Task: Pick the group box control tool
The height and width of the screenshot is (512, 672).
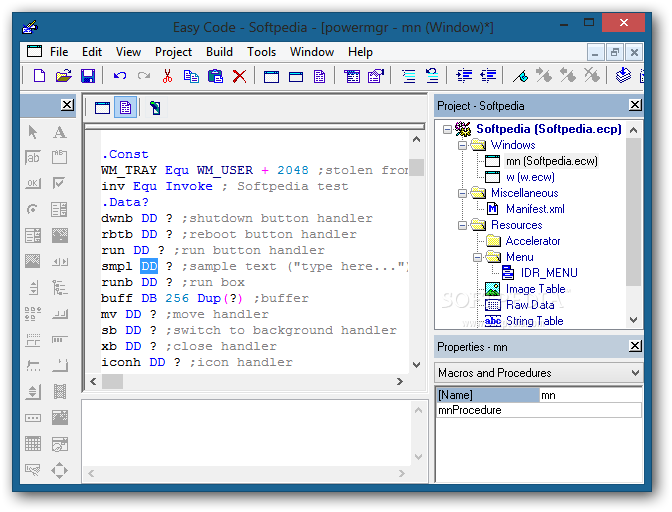Action: point(59,158)
